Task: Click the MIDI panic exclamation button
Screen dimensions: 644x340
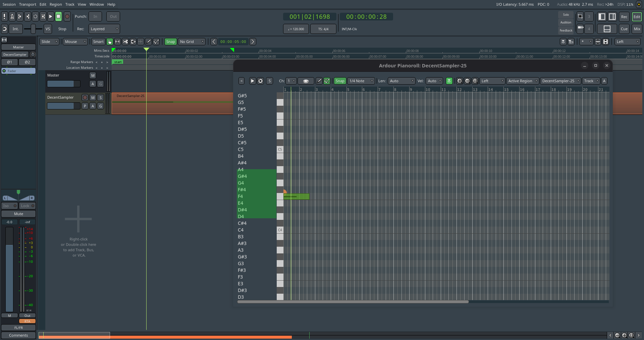Action: (x=4, y=16)
